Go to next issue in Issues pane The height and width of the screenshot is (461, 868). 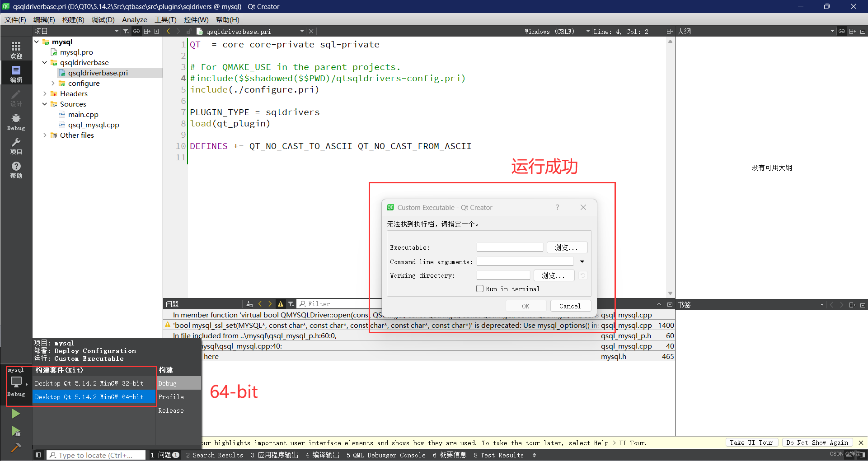pyautogui.click(x=270, y=304)
